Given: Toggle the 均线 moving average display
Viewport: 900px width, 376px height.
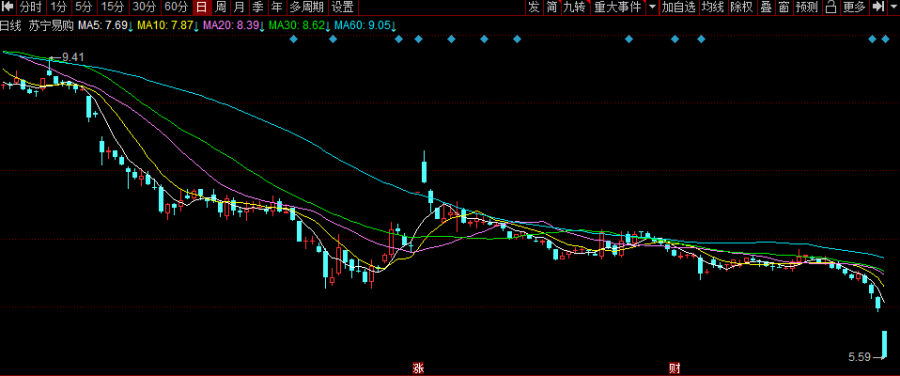Looking at the screenshot, I should [713, 7].
